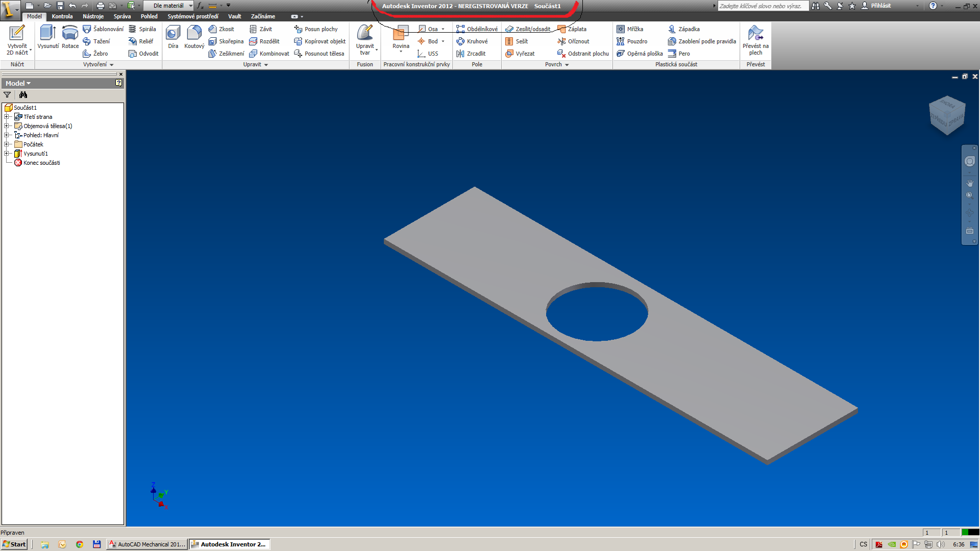Open the browser filter funnel icon
Image resolution: width=980 pixels, height=551 pixels.
(x=7, y=95)
